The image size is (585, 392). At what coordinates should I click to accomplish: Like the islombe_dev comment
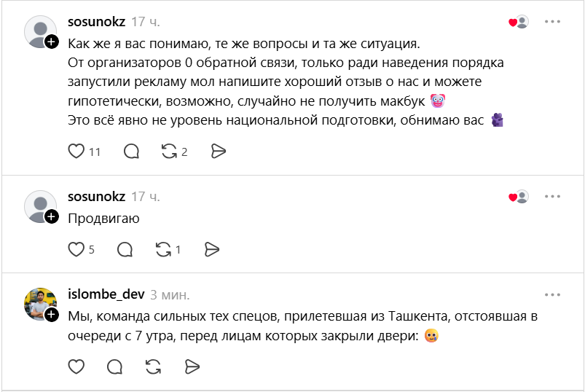click(x=76, y=366)
